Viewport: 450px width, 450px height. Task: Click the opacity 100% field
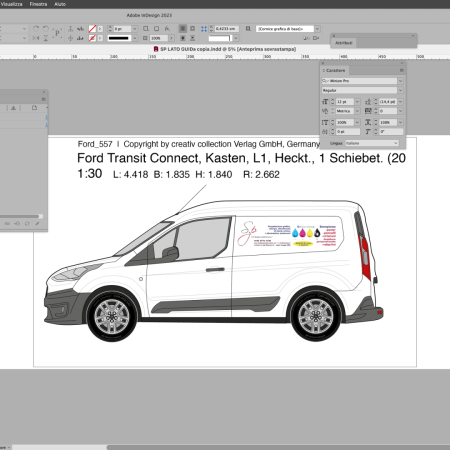tap(159, 38)
